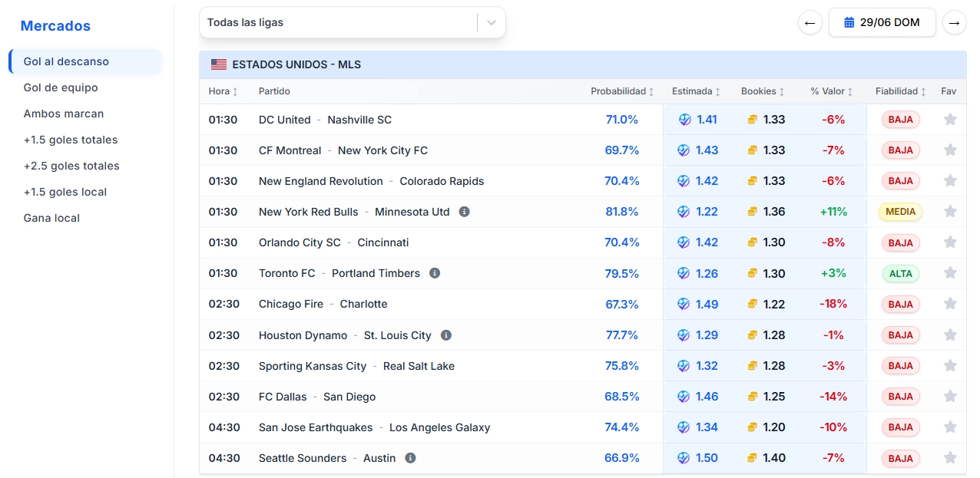Select the "Gol al descanso" market
Viewport: 980px width, 478px height.
click(x=85, y=61)
